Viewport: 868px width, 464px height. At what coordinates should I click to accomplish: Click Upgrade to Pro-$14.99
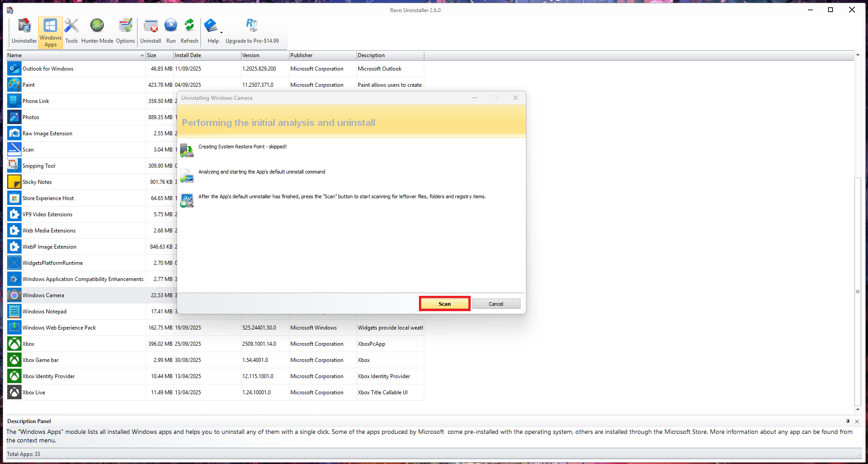252,31
